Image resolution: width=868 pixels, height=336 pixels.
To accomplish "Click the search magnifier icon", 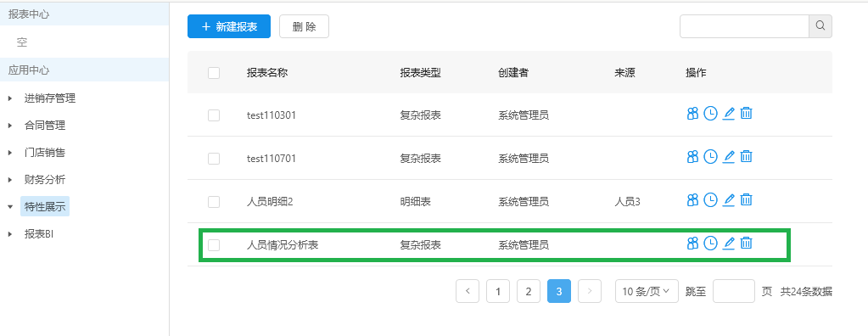I will [x=820, y=26].
